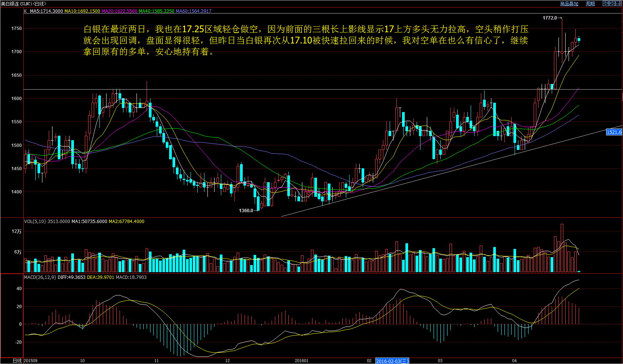Open the 周期 period menu
Image resolution: width=623 pixels, height=364 pixels.
tap(590, 4)
